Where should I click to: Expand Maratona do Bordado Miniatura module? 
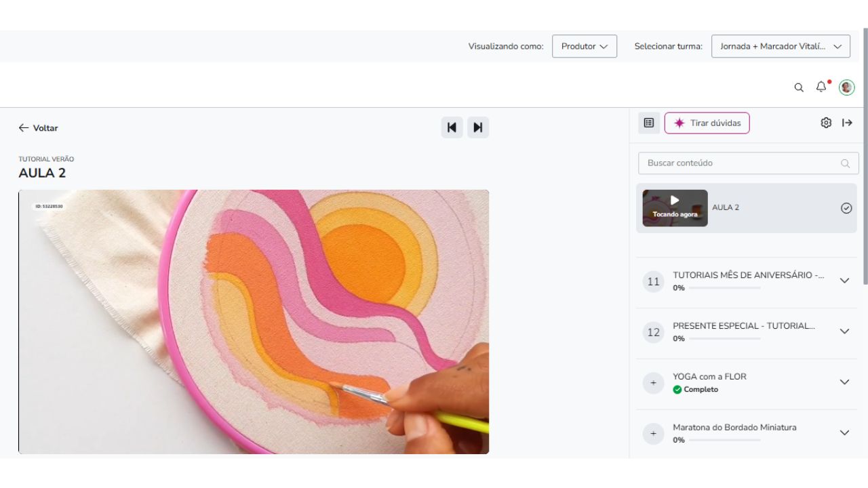coord(844,433)
